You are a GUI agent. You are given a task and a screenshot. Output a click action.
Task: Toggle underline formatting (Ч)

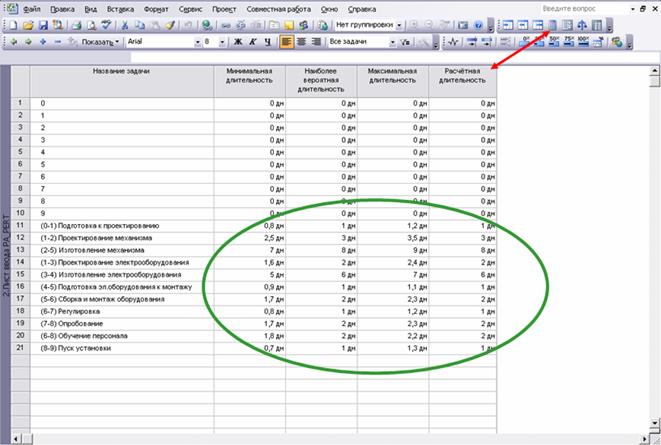coord(268,43)
